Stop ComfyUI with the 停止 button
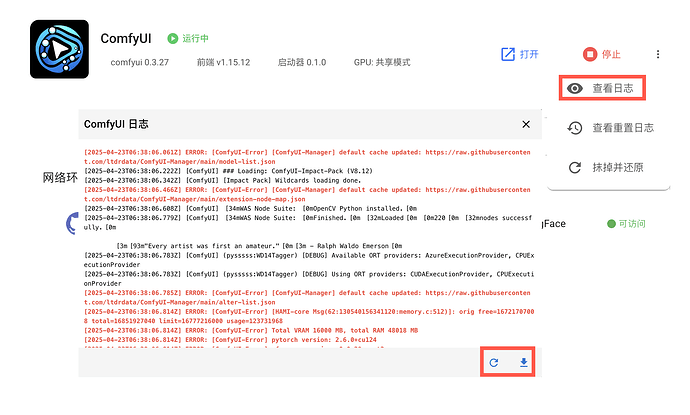690x415 pixels. (602, 54)
